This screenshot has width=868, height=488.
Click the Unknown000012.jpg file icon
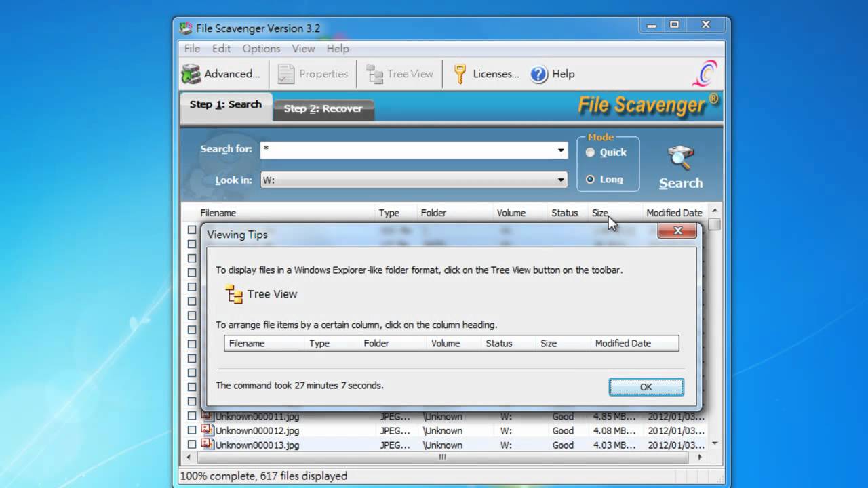tap(208, 430)
